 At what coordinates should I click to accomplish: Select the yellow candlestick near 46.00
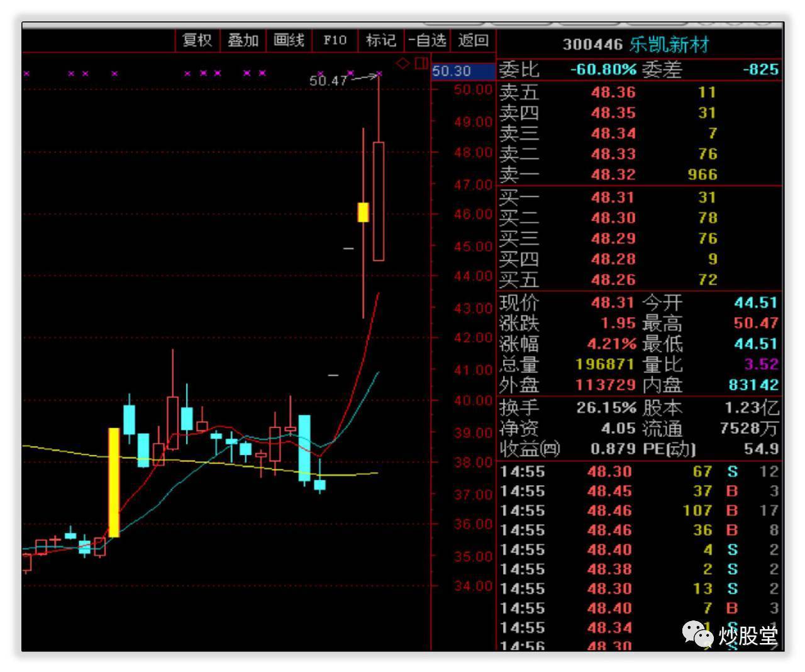[x=363, y=212]
